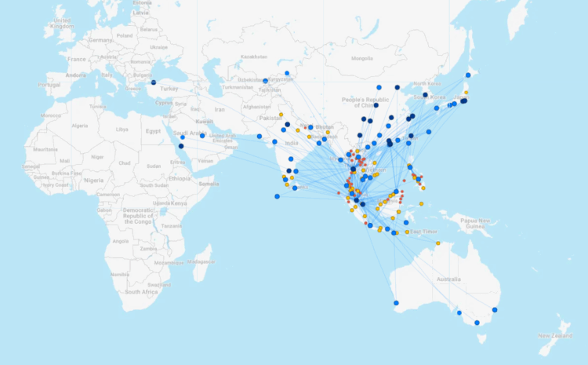Select the dark blue Kunming marker in southwest China
The width and height of the screenshot is (588, 365).
coord(360,135)
